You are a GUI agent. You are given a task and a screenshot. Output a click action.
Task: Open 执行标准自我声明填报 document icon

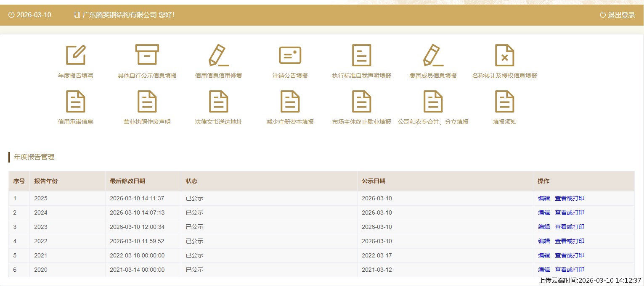pyautogui.click(x=362, y=55)
